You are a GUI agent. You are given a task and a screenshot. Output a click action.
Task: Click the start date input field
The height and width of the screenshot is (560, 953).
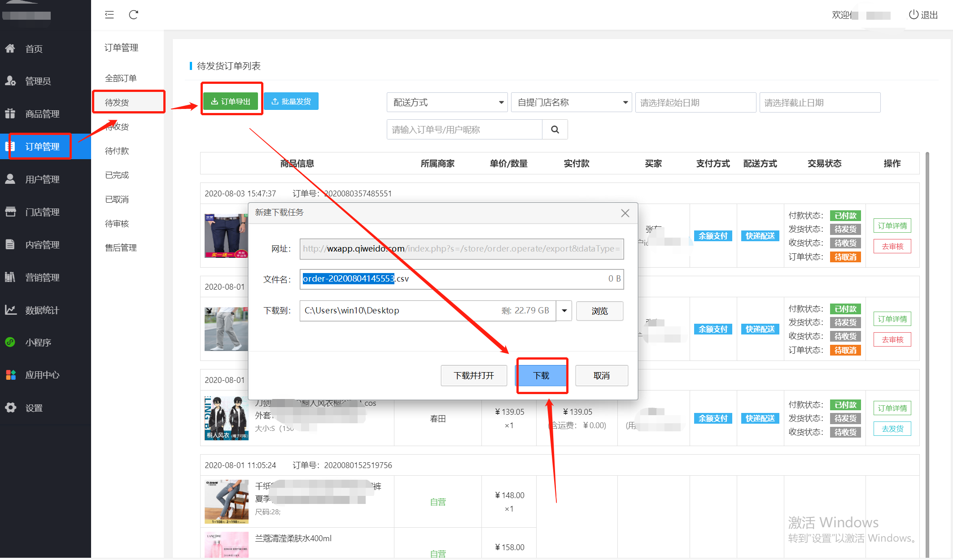click(x=696, y=103)
